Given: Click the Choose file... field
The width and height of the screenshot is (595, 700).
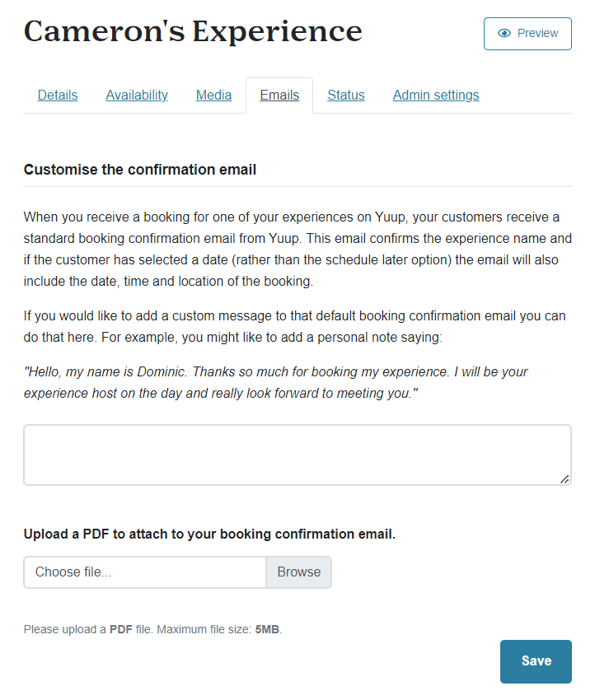Looking at the screenshot, I should 145,572.
